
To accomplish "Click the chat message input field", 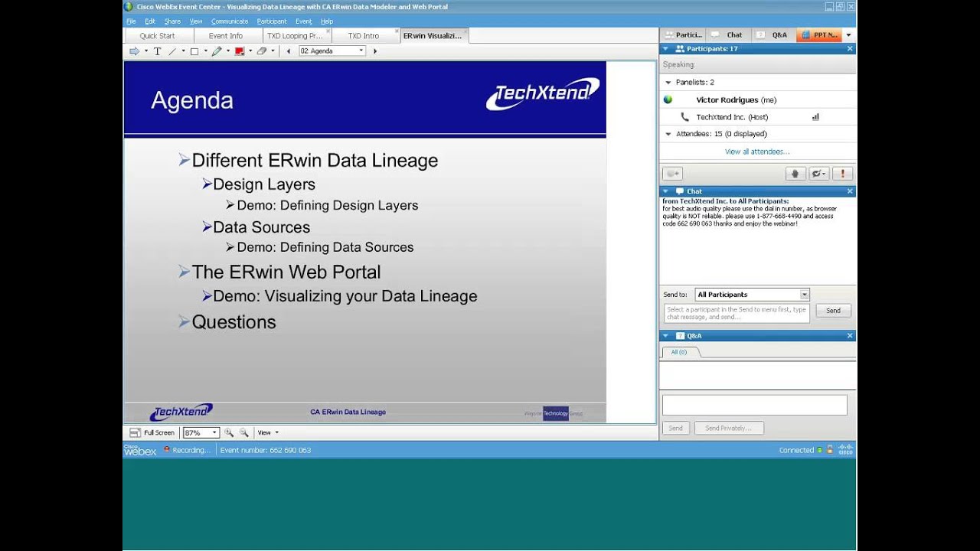I will coord(737,313).
